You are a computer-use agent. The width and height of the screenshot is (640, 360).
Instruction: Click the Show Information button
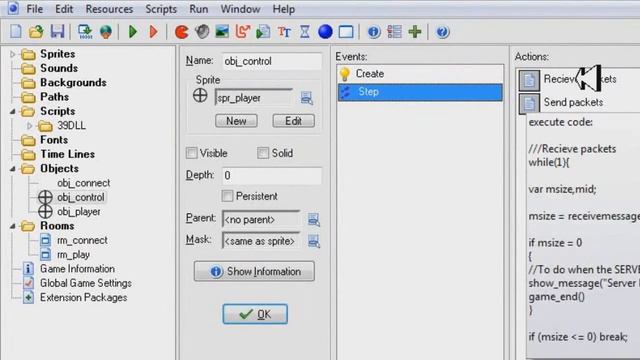254,271
